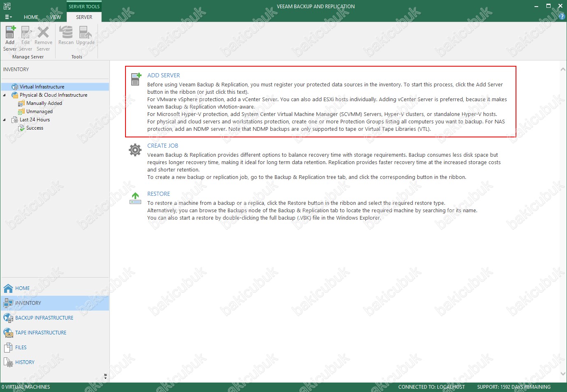Expand navigation pane options chevron
This screenshot has width=567, height=392.
[105, 376]
